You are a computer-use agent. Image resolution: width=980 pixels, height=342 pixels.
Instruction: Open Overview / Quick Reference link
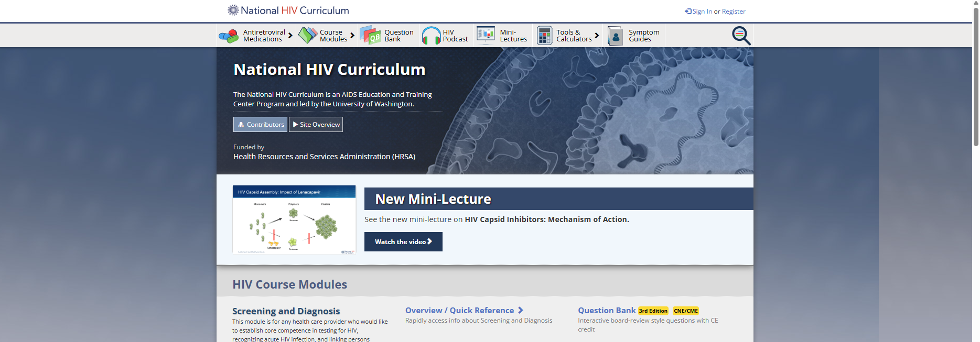pyautogui.click(x=464, y=311)
